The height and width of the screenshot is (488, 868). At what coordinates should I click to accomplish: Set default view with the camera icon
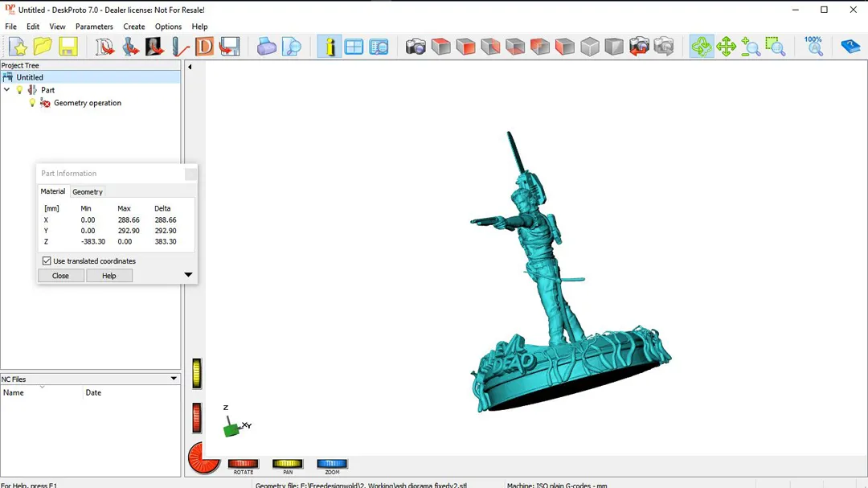416,47
